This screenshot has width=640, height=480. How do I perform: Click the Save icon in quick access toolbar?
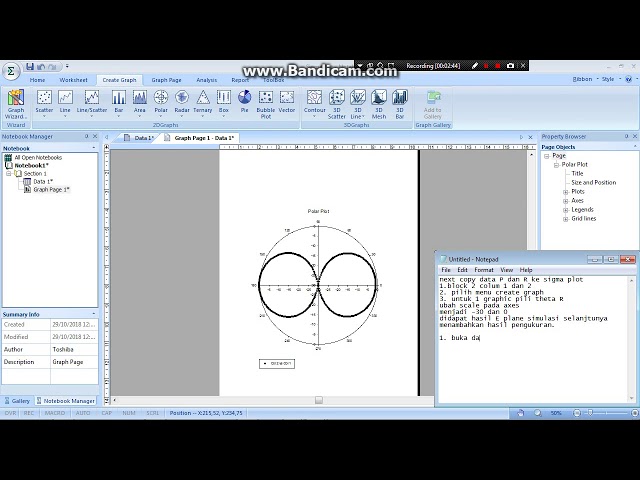pyautogui.click(x=30, y=67)
